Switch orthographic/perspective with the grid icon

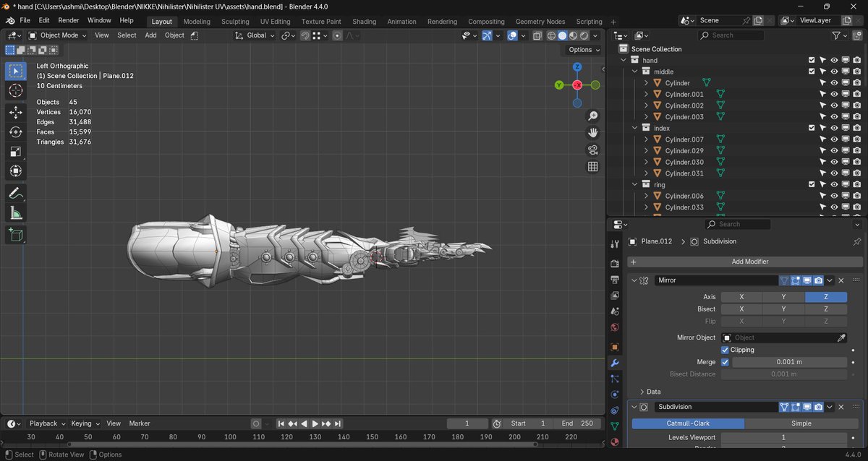pyautogui.click(x=593, y=166)
